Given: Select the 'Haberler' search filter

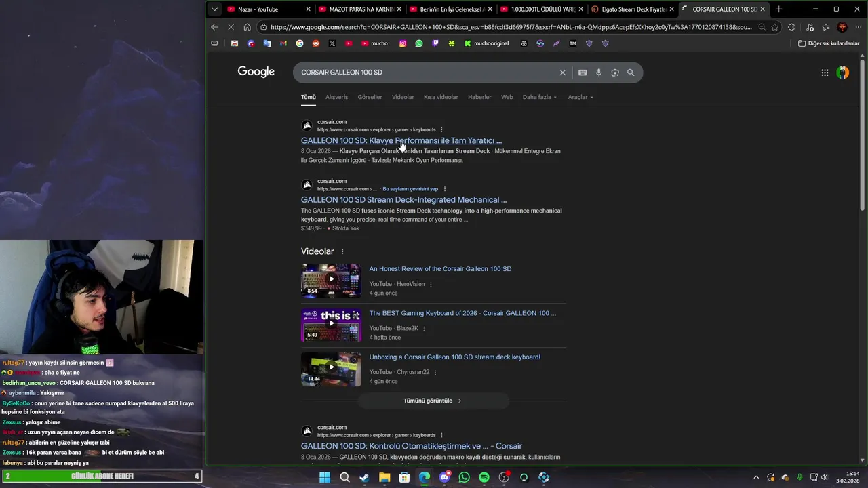Looking at the screenshot, I should pos(479,97).
